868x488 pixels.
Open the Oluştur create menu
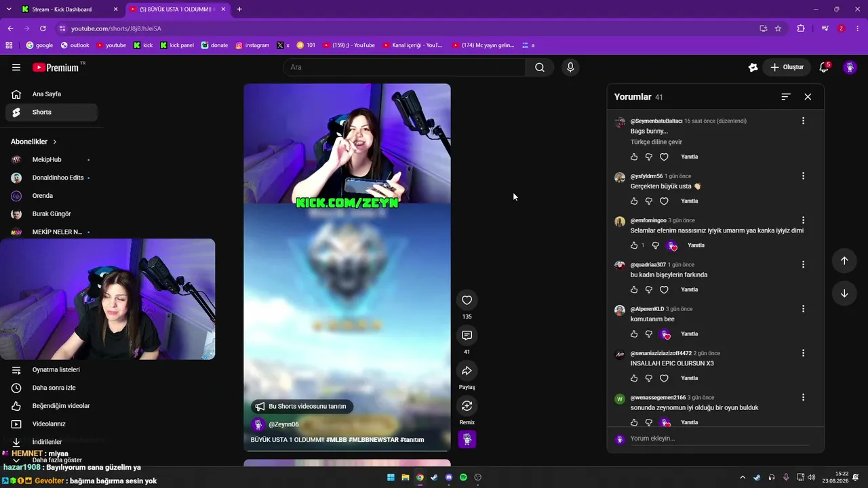(x=787, y=67)
